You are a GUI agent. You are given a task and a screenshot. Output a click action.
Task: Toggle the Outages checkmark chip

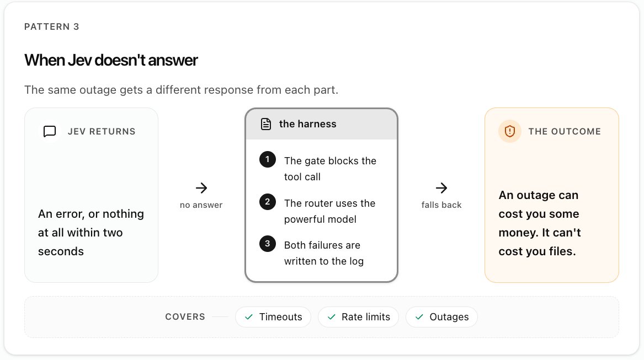coord(441,317)
